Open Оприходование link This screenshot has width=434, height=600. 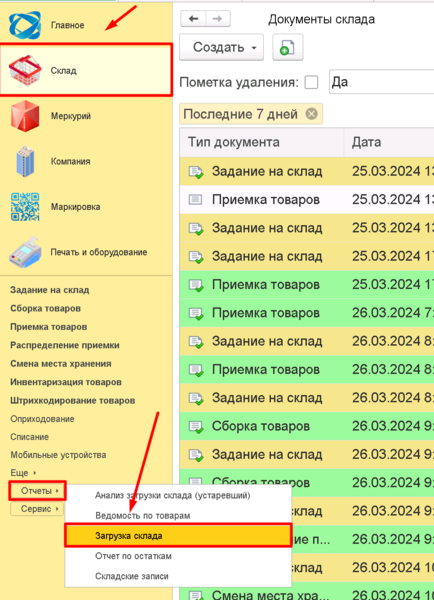pos(42,419)
